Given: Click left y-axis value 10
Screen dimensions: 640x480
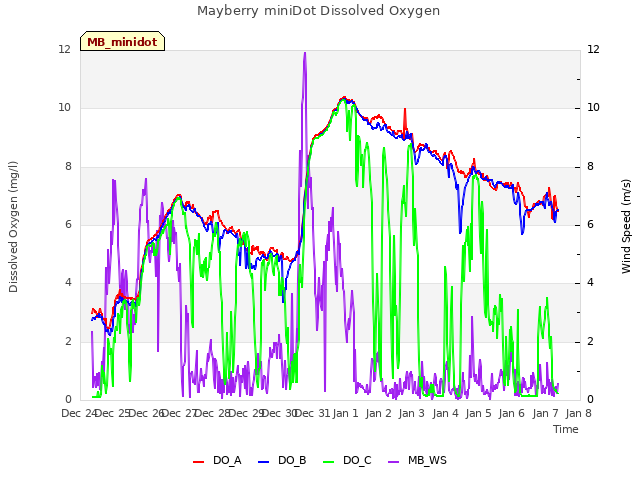Looking at the screenshot, I should click(64, 108).
